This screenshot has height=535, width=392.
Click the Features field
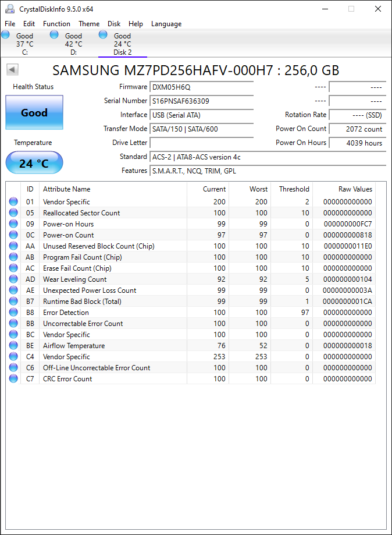pyautogui.click(x=268, y=171)
